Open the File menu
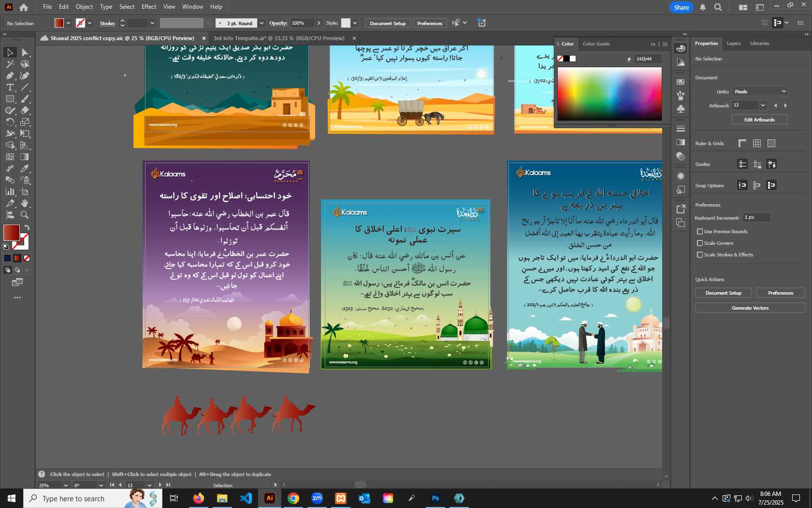The width and height of the screenshot is (812, 508). click(47, 7)
